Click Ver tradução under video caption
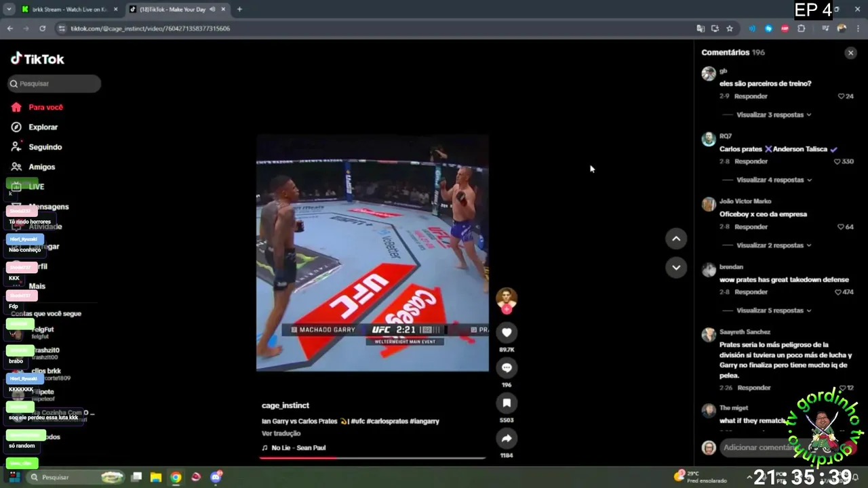Viewport: 868px width, 488px height. 281,434
